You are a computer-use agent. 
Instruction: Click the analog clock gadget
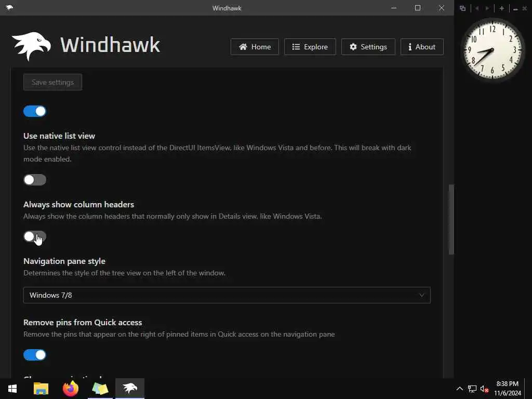492,49
